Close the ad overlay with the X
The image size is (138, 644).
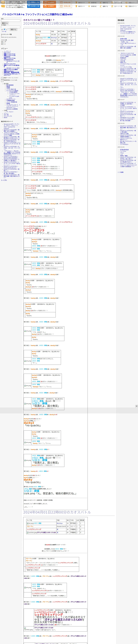136,406
